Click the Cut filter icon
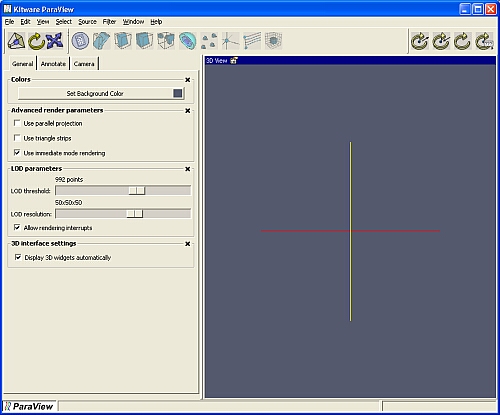This screenshot has height=415, width=500. click(102, 41)
